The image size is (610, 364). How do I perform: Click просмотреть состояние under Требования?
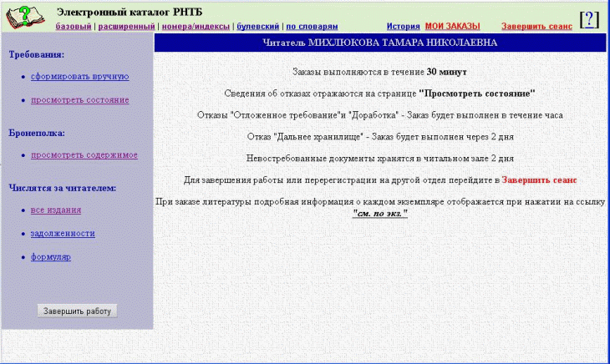coord(79,100)
